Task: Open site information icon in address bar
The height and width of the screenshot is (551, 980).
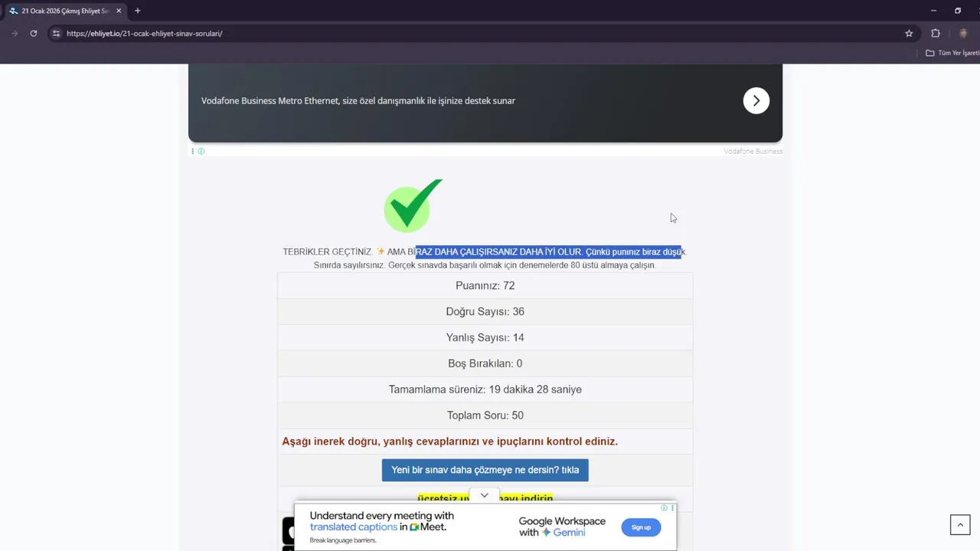Action: point(56,33)
